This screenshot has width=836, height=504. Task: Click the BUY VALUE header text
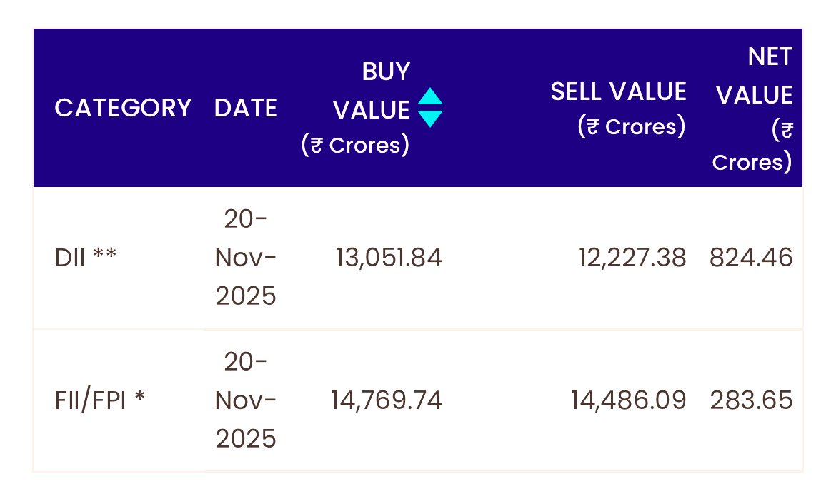372,91
